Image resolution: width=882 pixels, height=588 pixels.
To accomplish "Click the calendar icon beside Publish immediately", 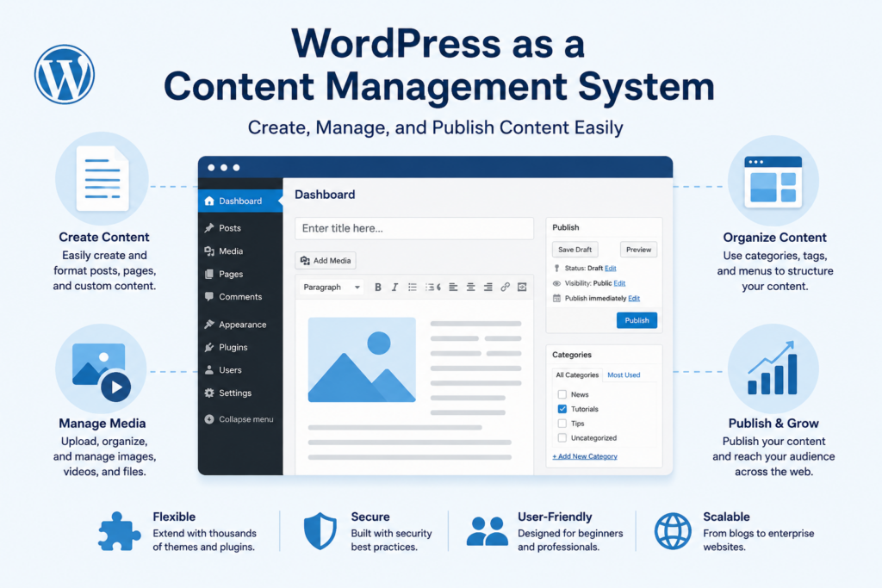I will pyautogui.click(x=557, y=299).
